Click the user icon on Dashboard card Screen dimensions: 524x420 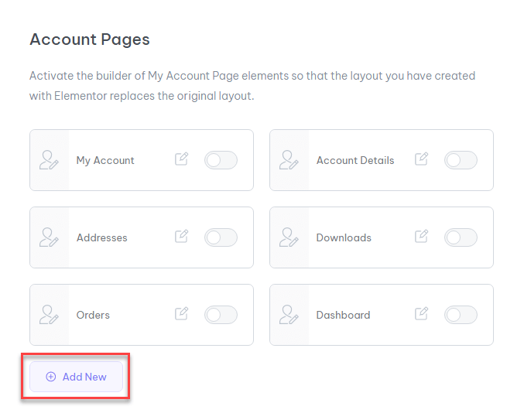289,315
